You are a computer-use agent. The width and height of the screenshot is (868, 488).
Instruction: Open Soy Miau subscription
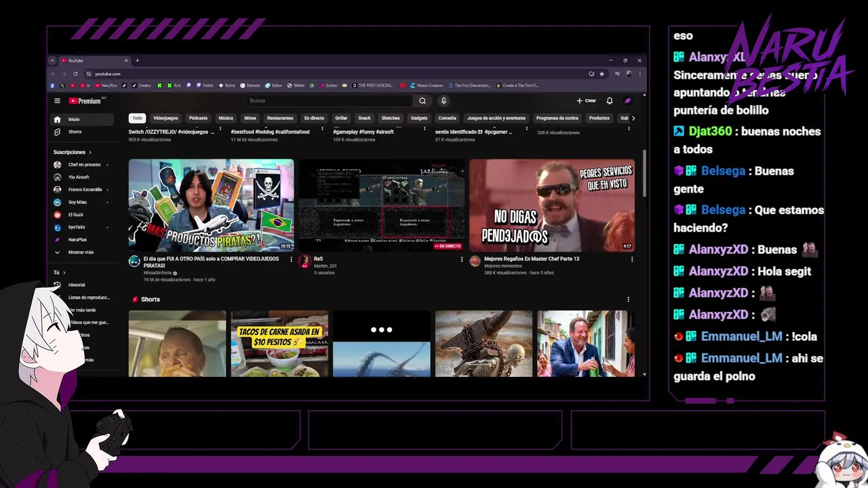pos(83,202)
